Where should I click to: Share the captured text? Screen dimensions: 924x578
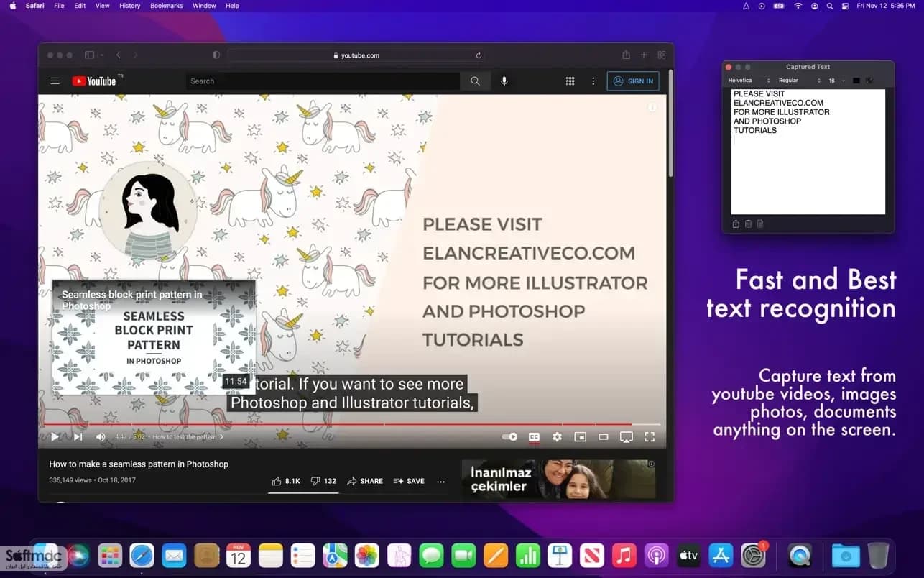[736, 224]
